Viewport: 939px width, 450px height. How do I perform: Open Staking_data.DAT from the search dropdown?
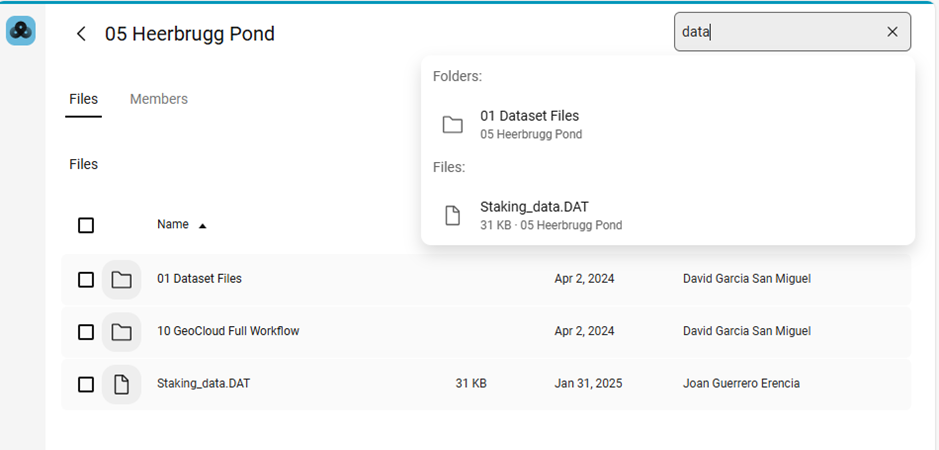click(x=534, y=207)
